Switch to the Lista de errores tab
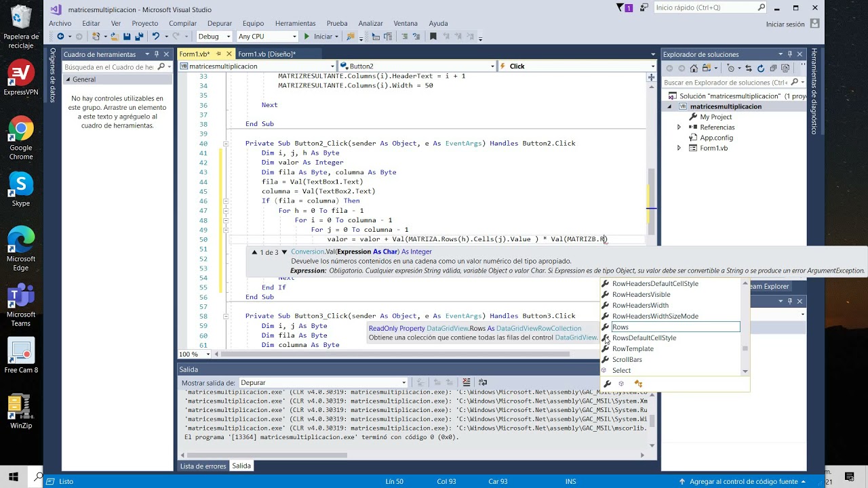This screenshot has width=868, height=488. point(203,466)
